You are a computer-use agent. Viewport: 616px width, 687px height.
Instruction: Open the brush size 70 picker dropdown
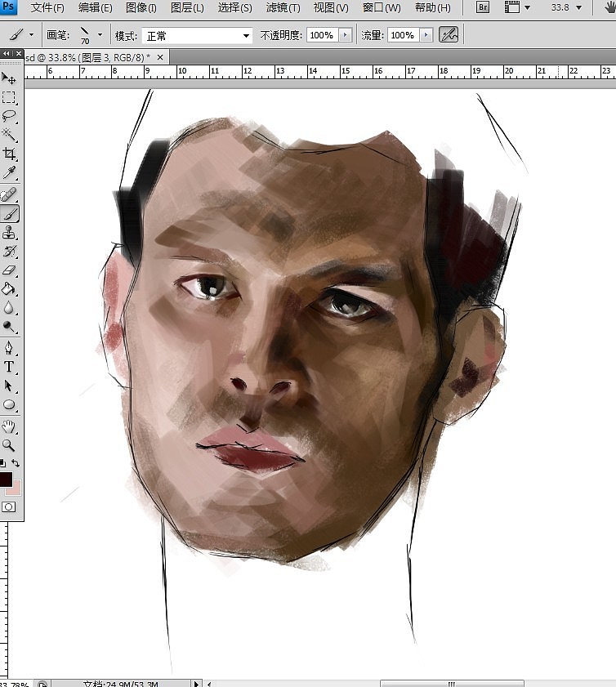pyautogui.click(x=100, y=34)
